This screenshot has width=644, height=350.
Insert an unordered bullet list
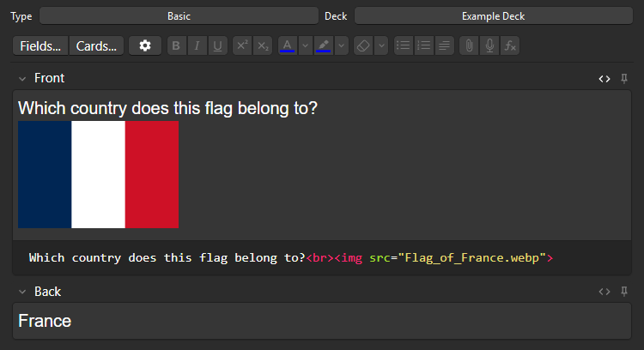pos(404,45)
